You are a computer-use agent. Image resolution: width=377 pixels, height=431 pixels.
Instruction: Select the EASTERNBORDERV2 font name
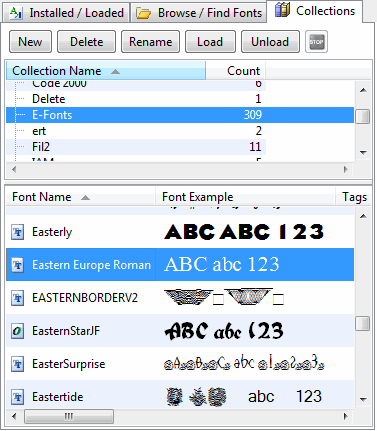pos(85,298)
